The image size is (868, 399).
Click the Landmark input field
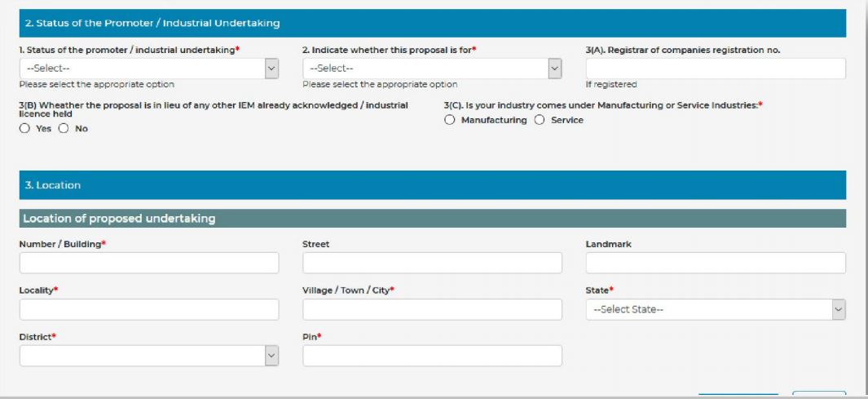click(x=715, y=263)
